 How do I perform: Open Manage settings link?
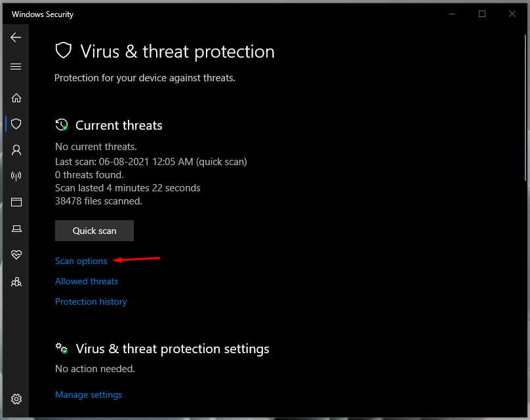coord(89,394)
